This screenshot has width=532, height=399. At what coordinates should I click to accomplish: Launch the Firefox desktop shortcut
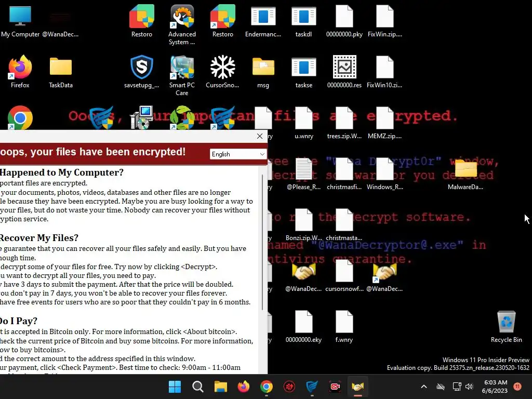coord(20,72)
